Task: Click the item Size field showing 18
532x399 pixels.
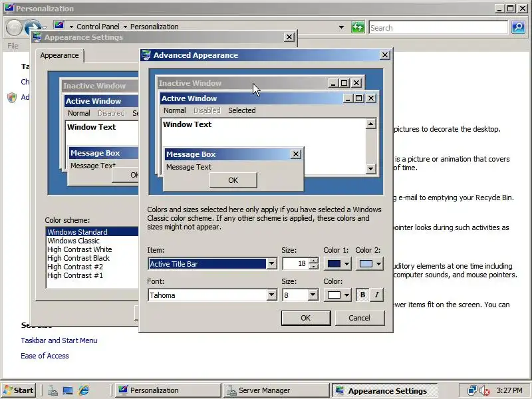Action: [296, 263]
